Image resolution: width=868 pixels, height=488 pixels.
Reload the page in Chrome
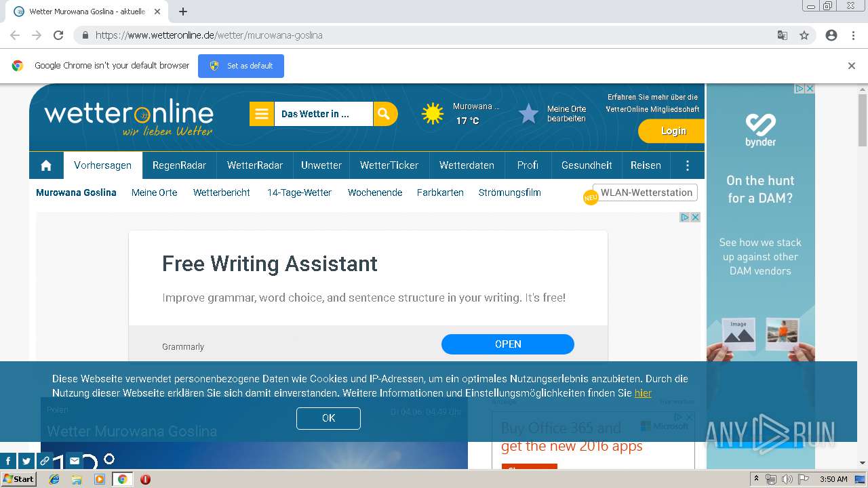click(58, 35)
